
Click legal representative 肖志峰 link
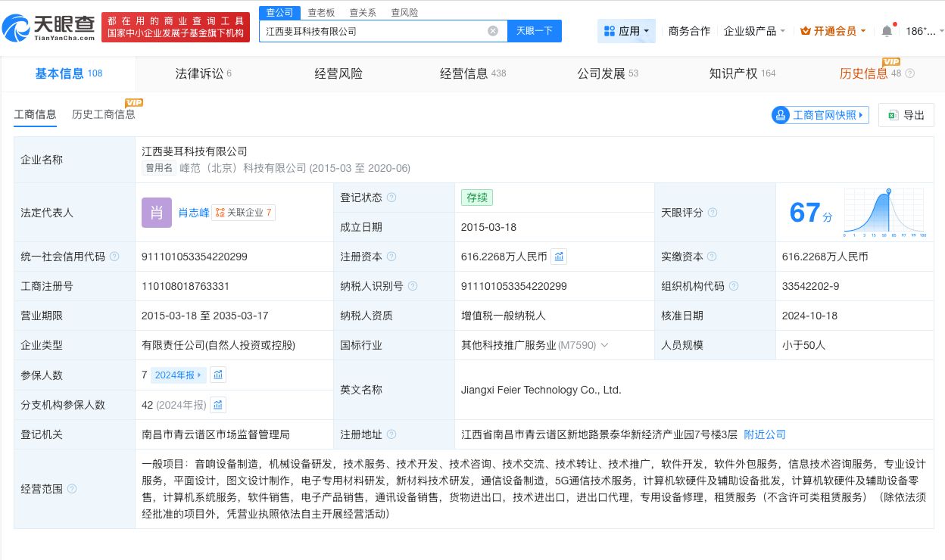pyautogui.click(x=193, y=213)
